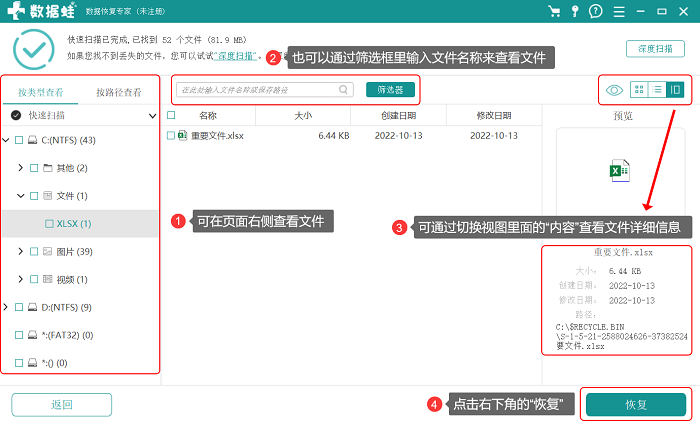This screenshot has width=700, height=429.
Task: Enable the D:(NTFS) (9) drive checkbox
Action: [19, 307]
